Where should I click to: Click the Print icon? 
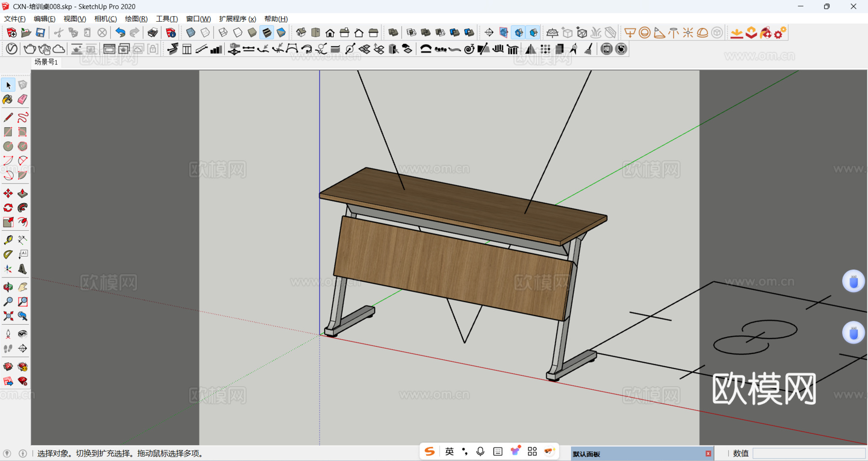pos(152,33)
